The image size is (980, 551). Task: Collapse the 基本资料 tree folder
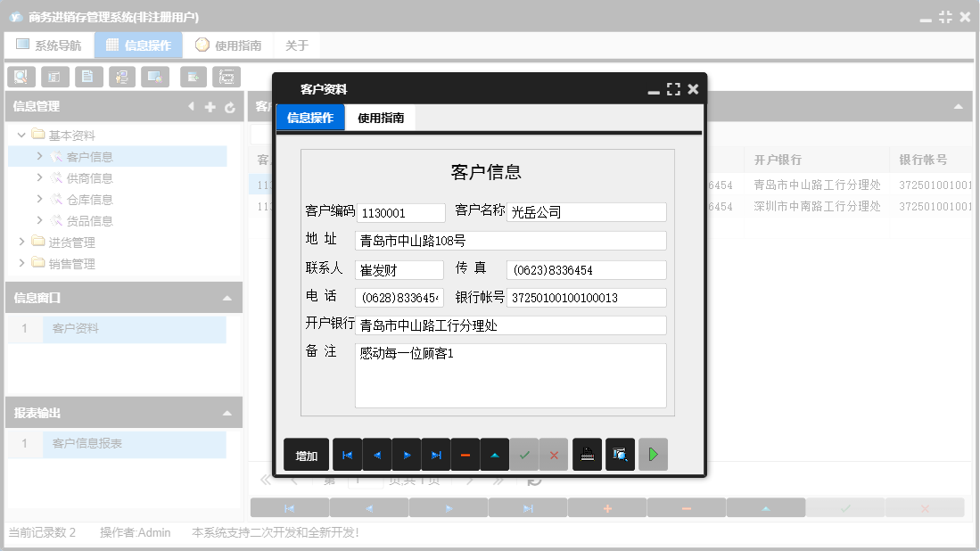(22, 136)
